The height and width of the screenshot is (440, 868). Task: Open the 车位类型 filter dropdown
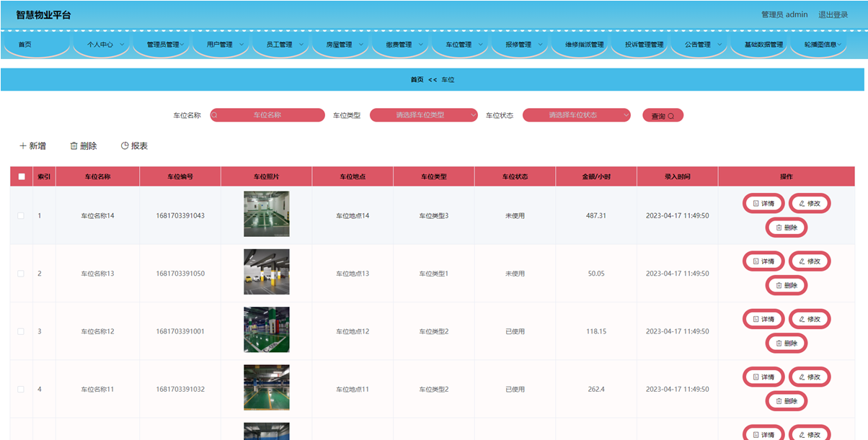click(424, 115)
